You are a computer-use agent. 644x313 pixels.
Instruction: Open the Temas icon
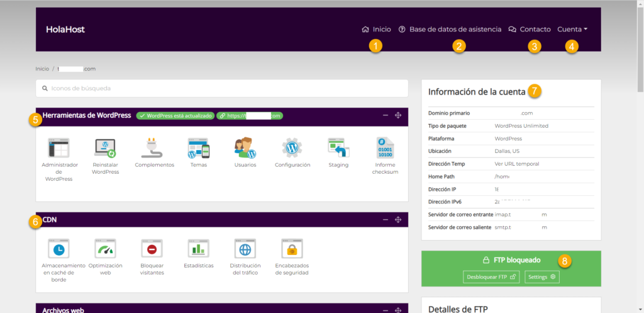click(x=199, y=148)
